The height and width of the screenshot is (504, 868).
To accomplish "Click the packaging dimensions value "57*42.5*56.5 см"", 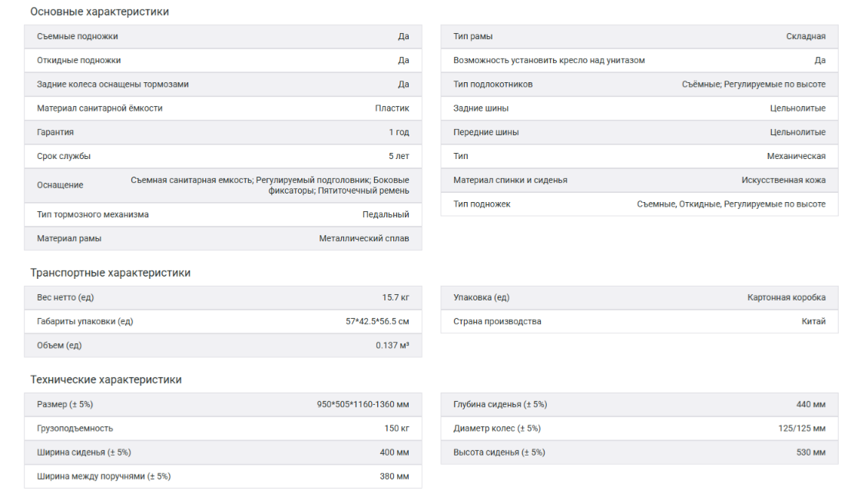I will tap(377, 321).
